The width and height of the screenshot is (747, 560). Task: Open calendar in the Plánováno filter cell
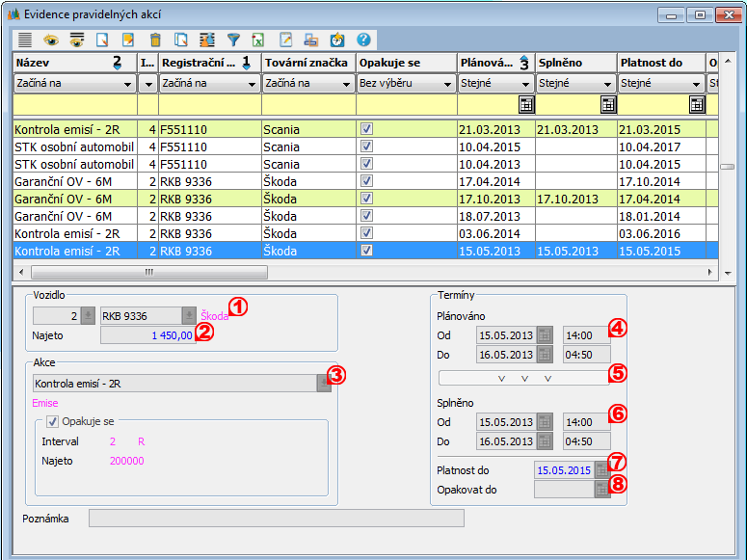point(526,104)
